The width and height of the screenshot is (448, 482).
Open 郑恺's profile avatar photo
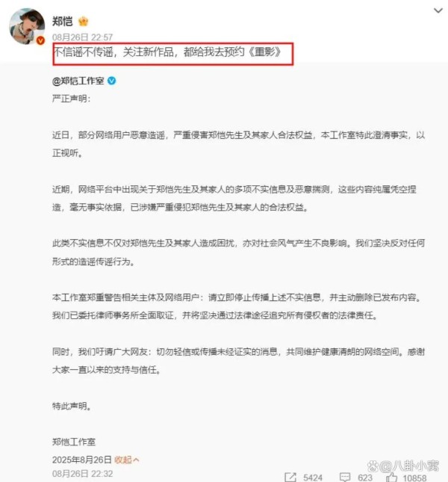click(27, 26)
